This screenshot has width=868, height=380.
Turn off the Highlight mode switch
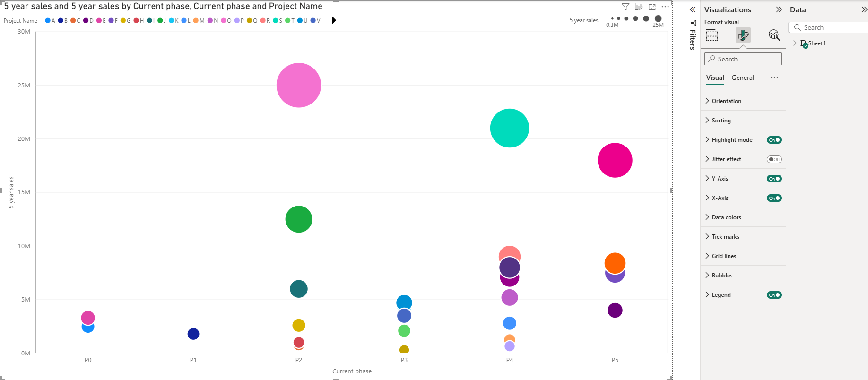pos(774,140)
